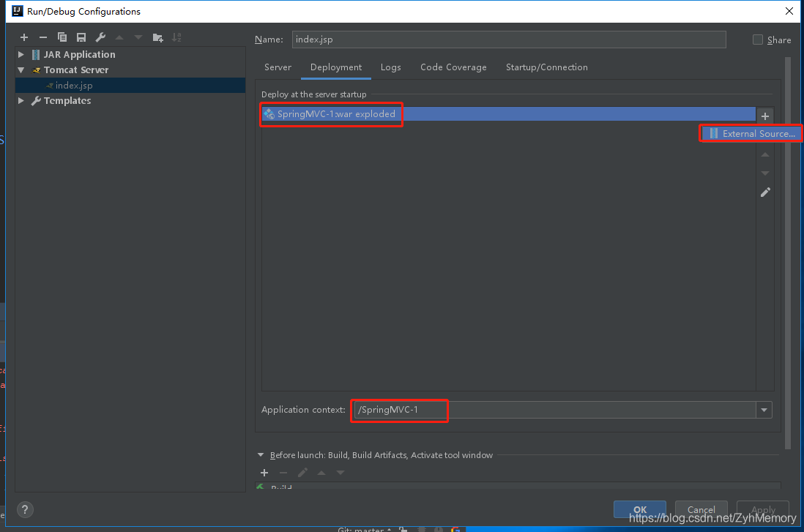This screenshot has height=532, width=804.
Task: Open Application context dropdown arrow
Action: (x=764, y=410)
